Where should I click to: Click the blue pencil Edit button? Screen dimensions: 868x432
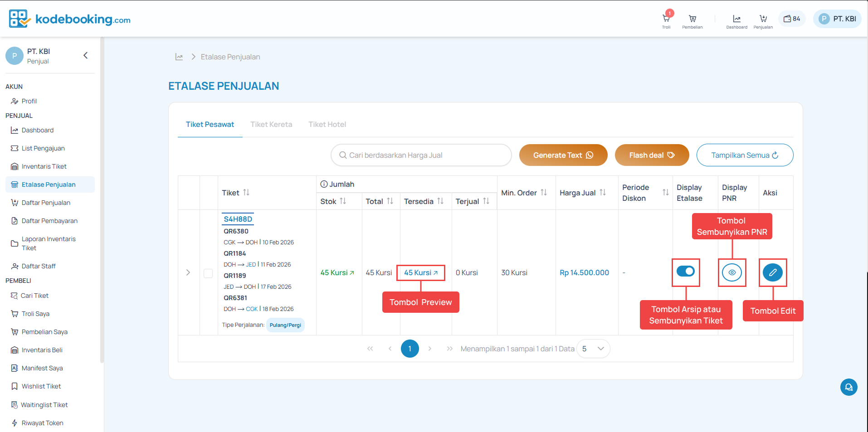coord(772,272)
